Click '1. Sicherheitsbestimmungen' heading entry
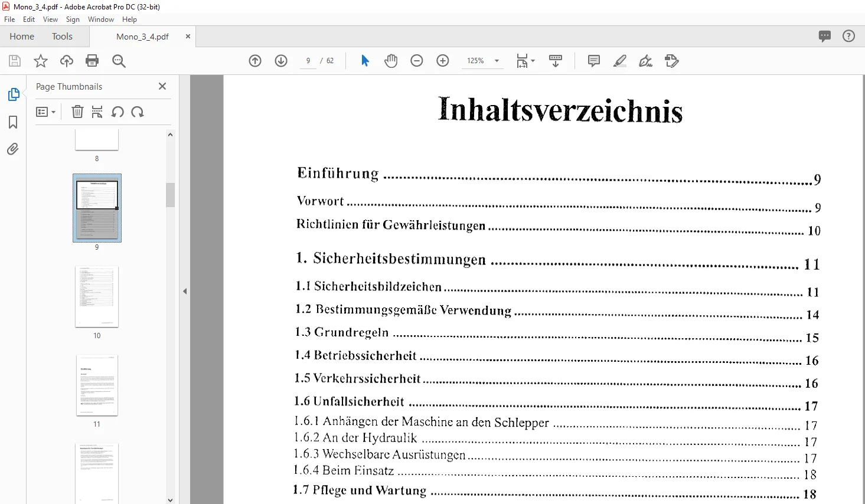865x504 pixels. point(558,260)
